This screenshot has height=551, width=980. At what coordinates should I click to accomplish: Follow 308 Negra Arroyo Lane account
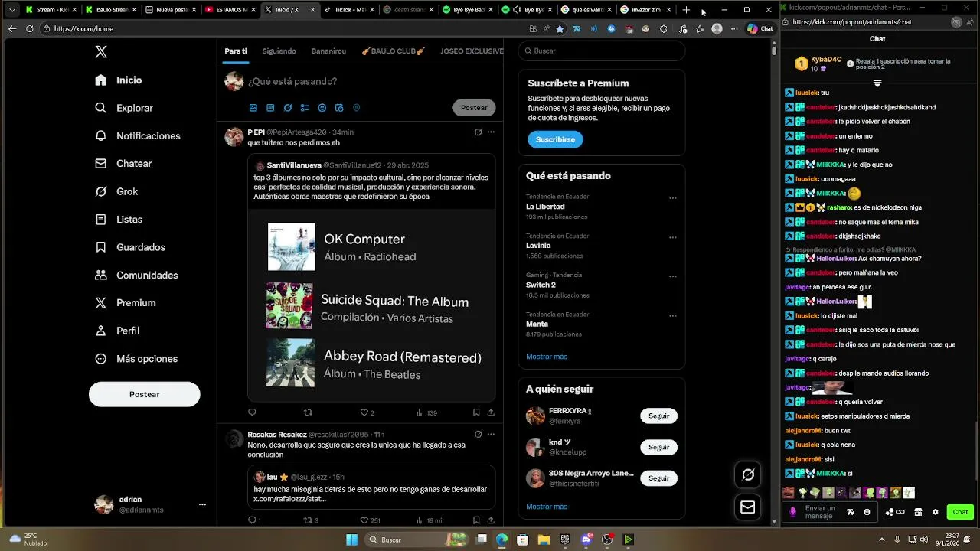[658, 478]
